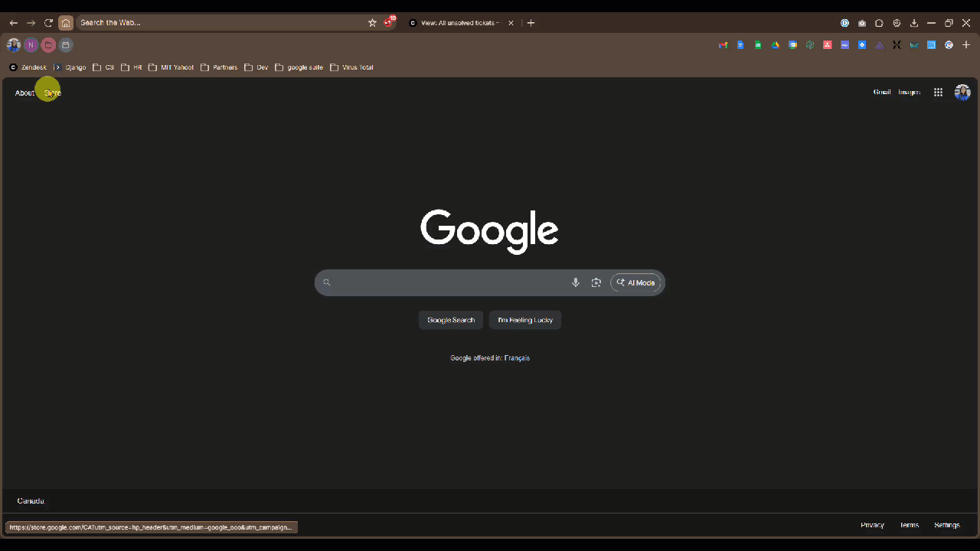Open the red notification extension with badge
The image size is (980, 551).
pyautogui.click(x=389, y=22)
